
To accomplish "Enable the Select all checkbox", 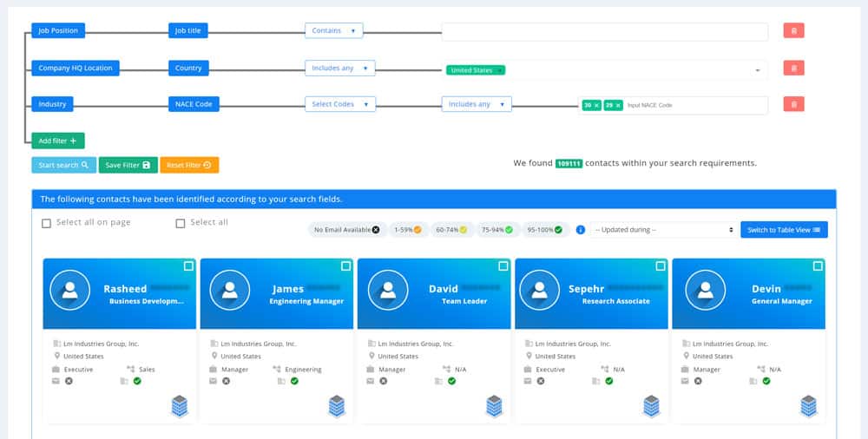I will coord(181,223).
